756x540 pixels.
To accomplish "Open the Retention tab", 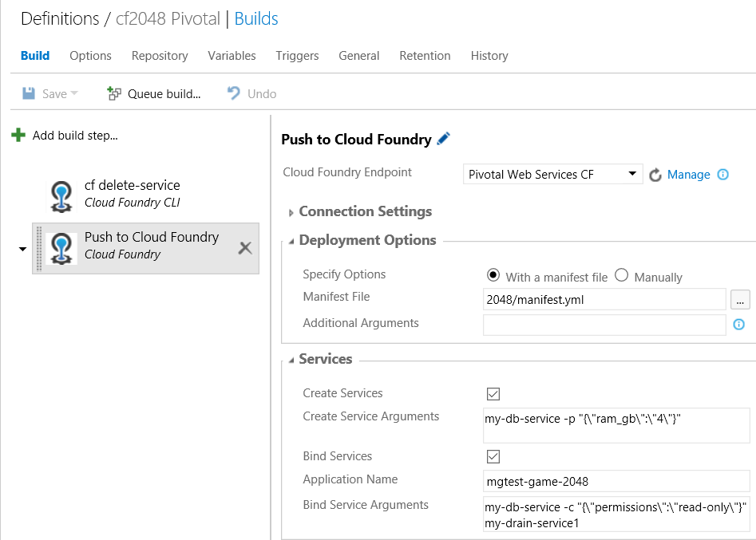I will coord(425,56).
